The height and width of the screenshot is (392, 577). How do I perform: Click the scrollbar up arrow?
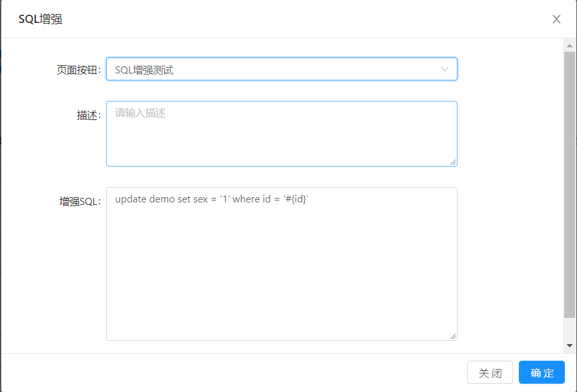569,46
